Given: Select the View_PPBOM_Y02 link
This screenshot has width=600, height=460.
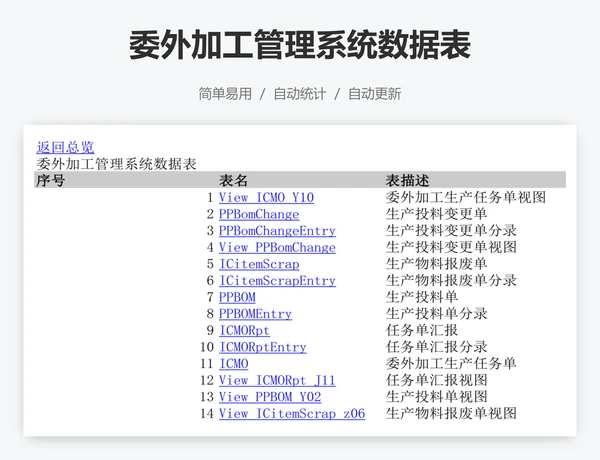Looking at the screenshot, I should (x=270, y=397).
